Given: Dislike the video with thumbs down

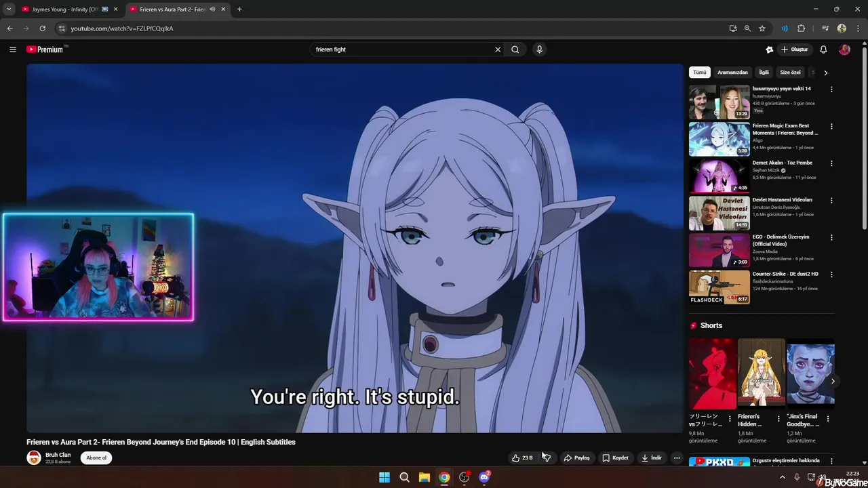Looking at the screenshot, I should pos(547,457).
